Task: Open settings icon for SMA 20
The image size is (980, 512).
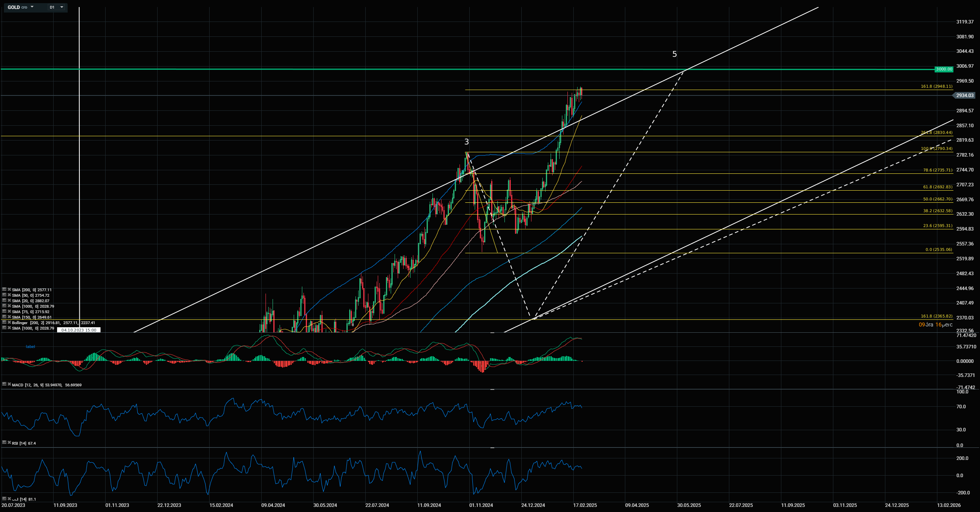Action: [x=4, y=301]
